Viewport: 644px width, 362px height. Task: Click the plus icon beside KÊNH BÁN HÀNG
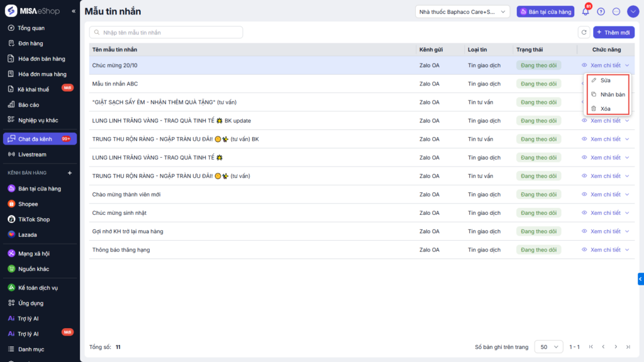pyautogui.click(x=70, y=173)
